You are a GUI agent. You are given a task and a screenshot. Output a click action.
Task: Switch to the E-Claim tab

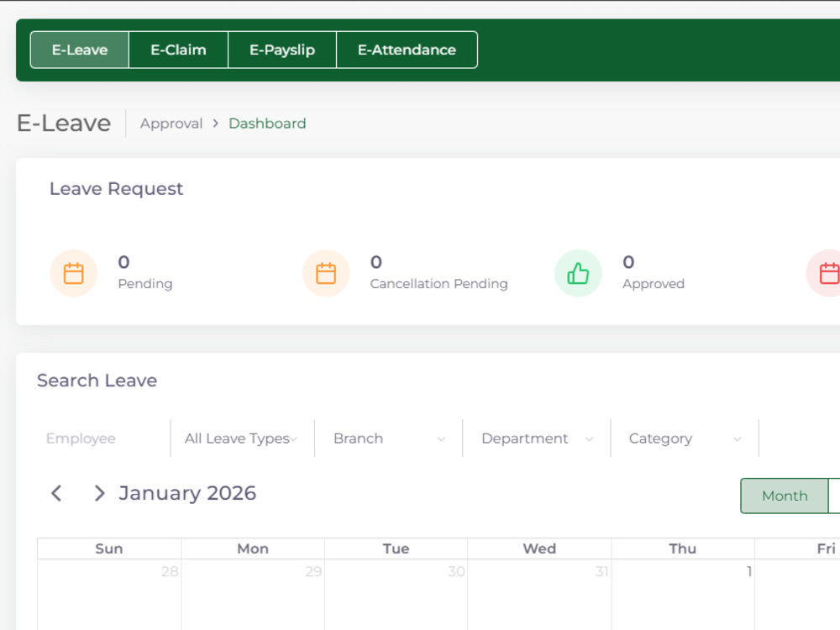[178, 50]
